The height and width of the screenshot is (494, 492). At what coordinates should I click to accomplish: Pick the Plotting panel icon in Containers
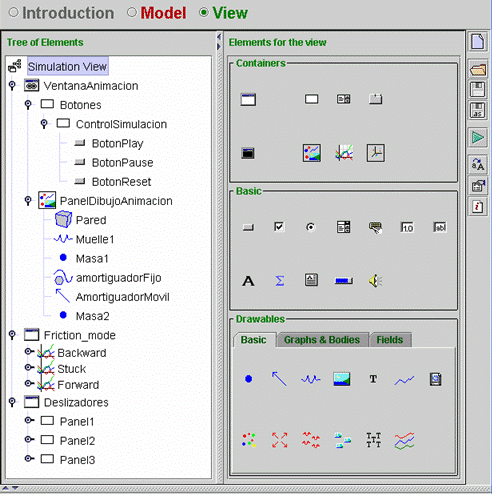(x=344, y=153)
